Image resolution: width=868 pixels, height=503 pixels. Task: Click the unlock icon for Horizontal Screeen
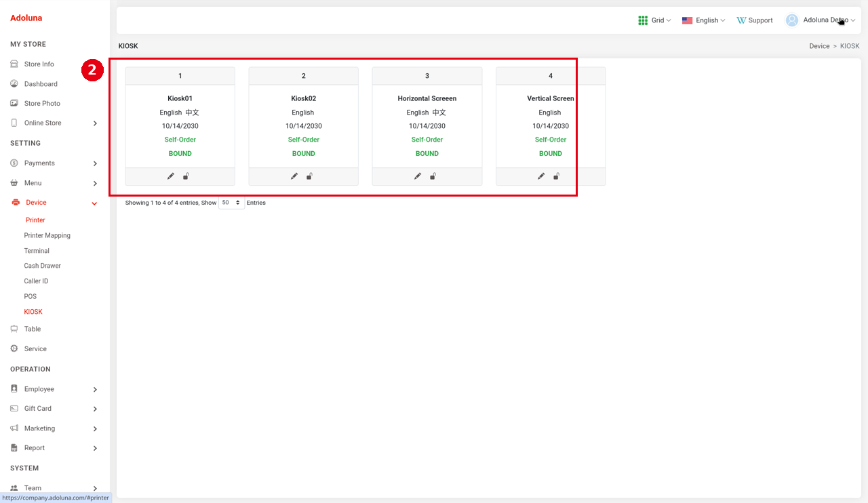pyautogui.click(x=433, y=176)
